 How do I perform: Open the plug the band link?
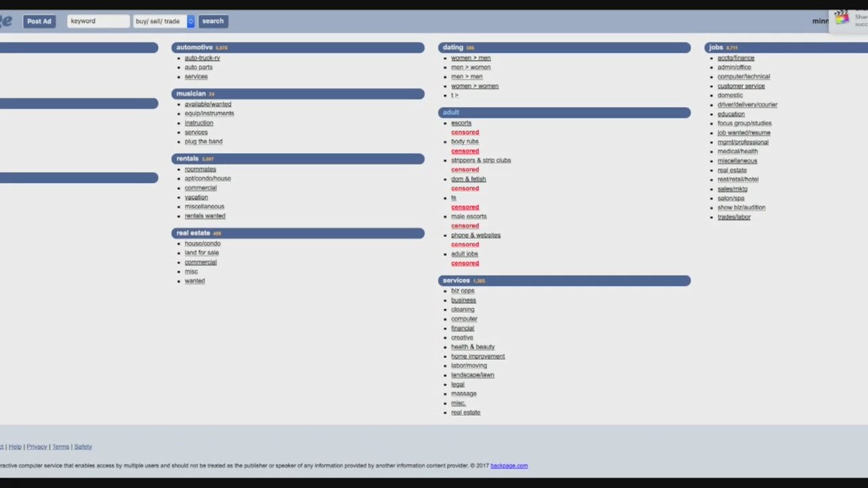[x=203, y=142]
